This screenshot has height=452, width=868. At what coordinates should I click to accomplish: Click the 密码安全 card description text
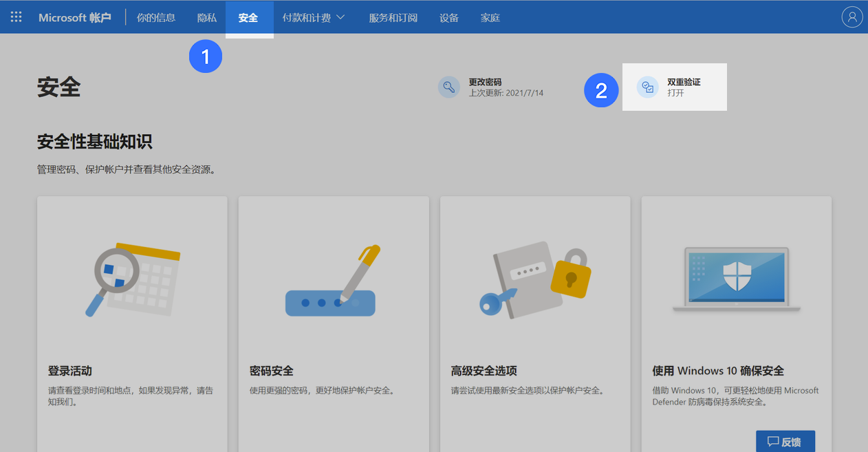pos(322,391)
